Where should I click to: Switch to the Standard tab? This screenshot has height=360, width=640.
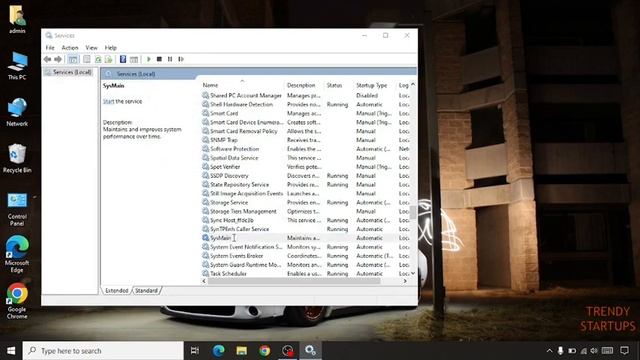tap(146, 291)
